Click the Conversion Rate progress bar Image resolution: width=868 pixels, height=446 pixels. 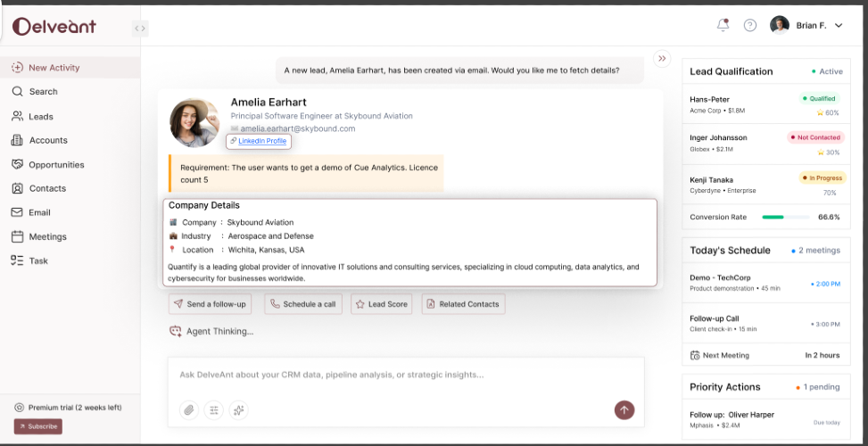pyautogui.click(x=785, y=217)
